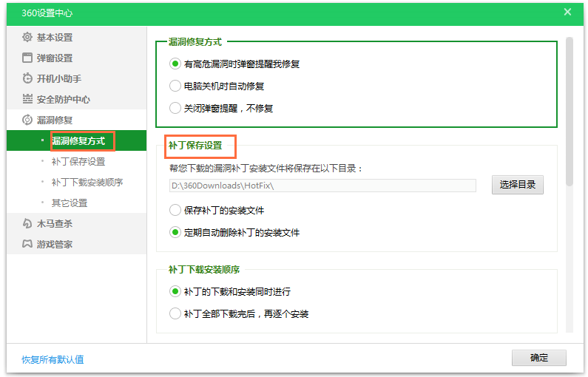
Task: Click the circular icon beside 漏洞修复
Action: point(27,120)
